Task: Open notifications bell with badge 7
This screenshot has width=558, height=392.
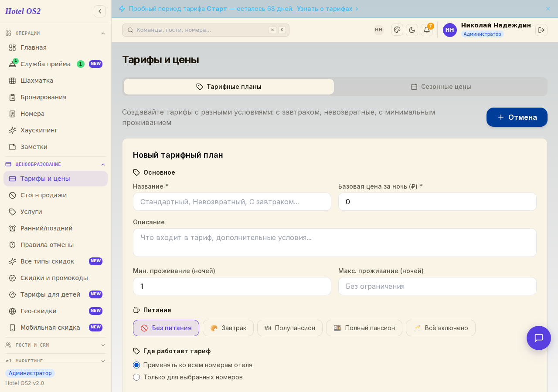Action: point(427,30)
